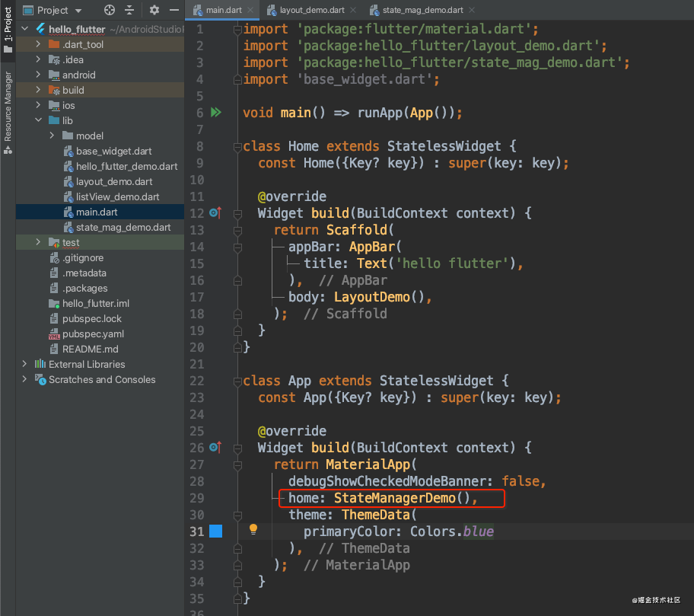Switch to state_mag_demo.dart tab

coord(422,10)
